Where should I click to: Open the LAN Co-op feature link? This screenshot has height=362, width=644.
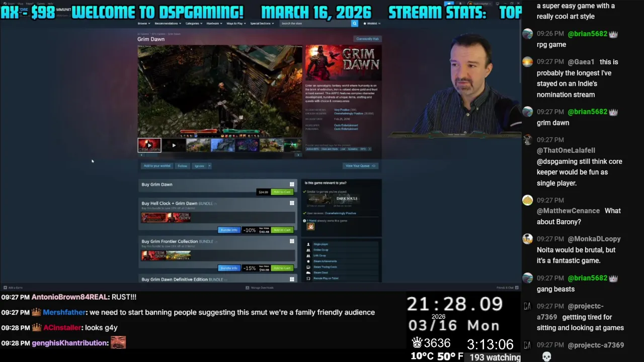point(319,255)
